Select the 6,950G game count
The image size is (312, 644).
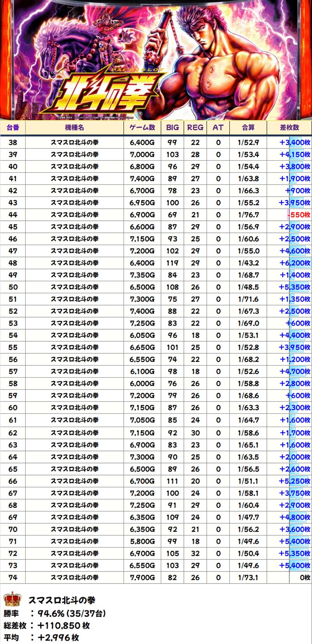click(x=142, y=203)
